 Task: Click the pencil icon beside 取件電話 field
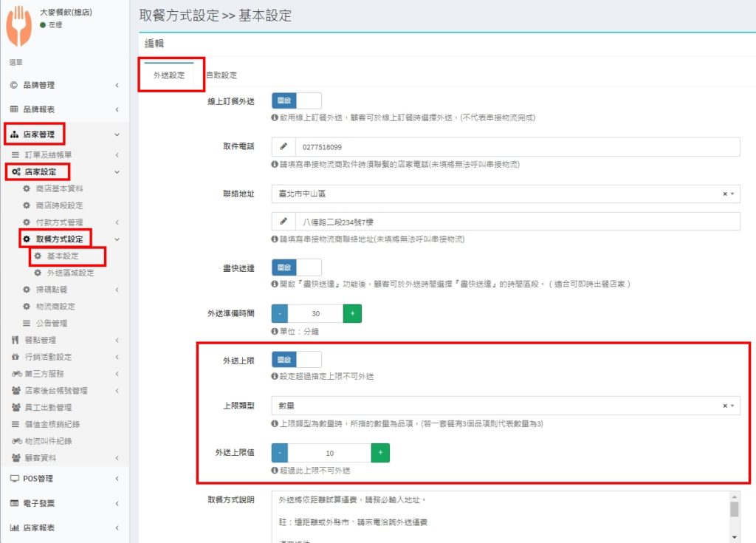283,147
